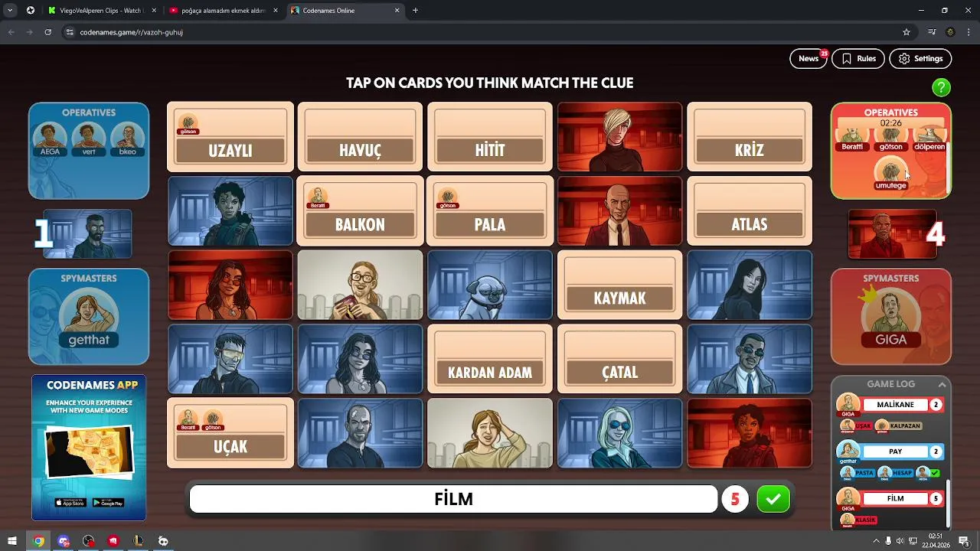Open Windows notification center
980x551 pixels.
click(963, 541)
